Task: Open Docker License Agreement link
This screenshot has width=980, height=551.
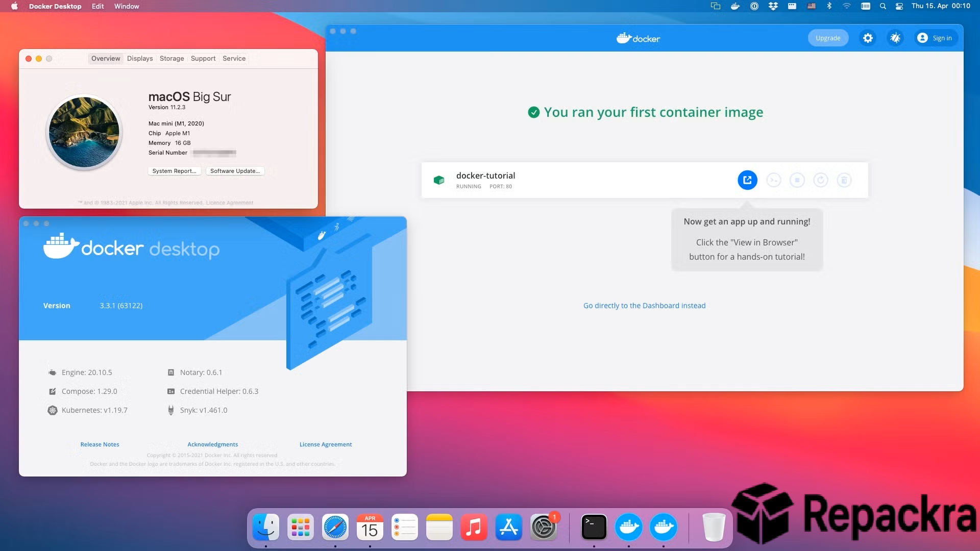Action: coord(326,444)
